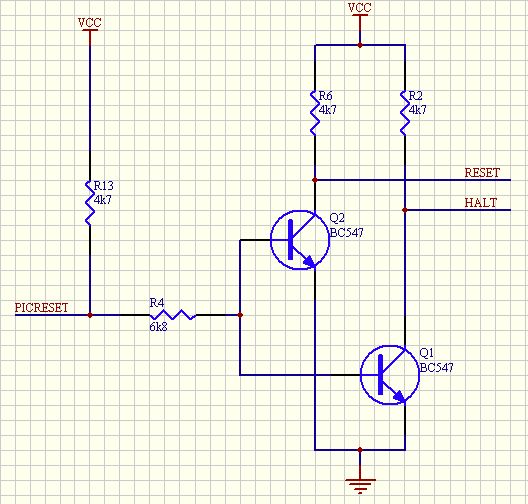This screenshot has height=504, width=528.
Task: Select the R4 6k8 resistor symbol
Action: [x=172, y=315]
